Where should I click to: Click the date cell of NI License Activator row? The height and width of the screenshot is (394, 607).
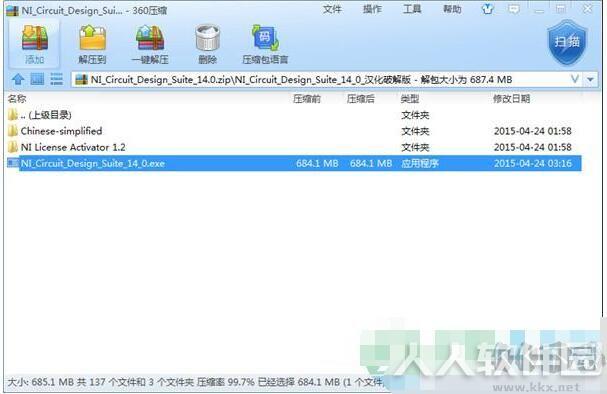(533, 147)
